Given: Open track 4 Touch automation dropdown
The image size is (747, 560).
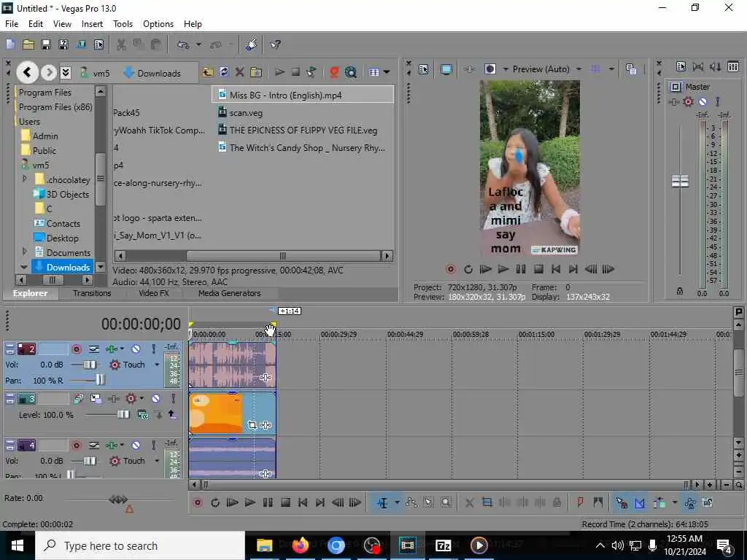Looking at the screenshot, I should tap(157, 461).
